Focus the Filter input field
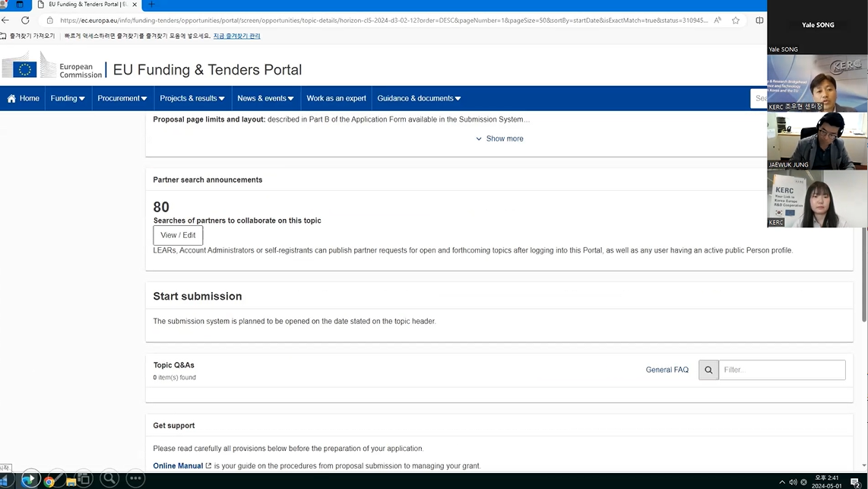The width and height of the screenshot is (868, 489). point(782,370)
